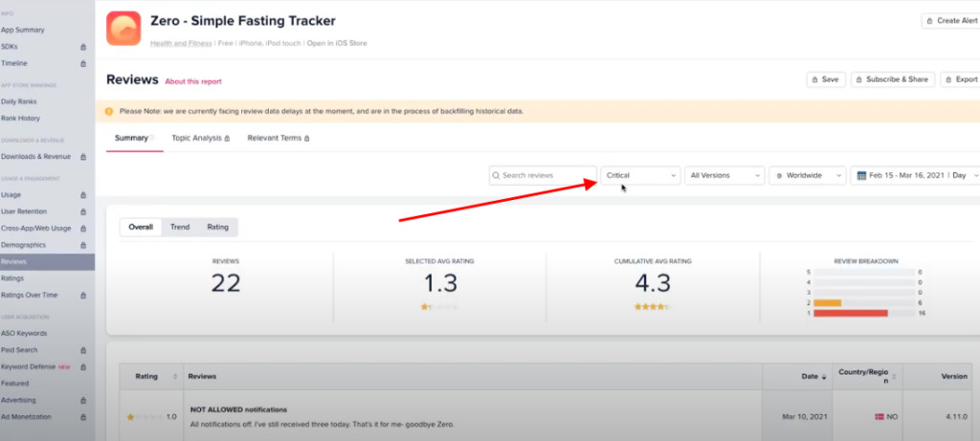Click the Rating column sort arrows
The image size is (980, 441).
[x=175, y=377]
